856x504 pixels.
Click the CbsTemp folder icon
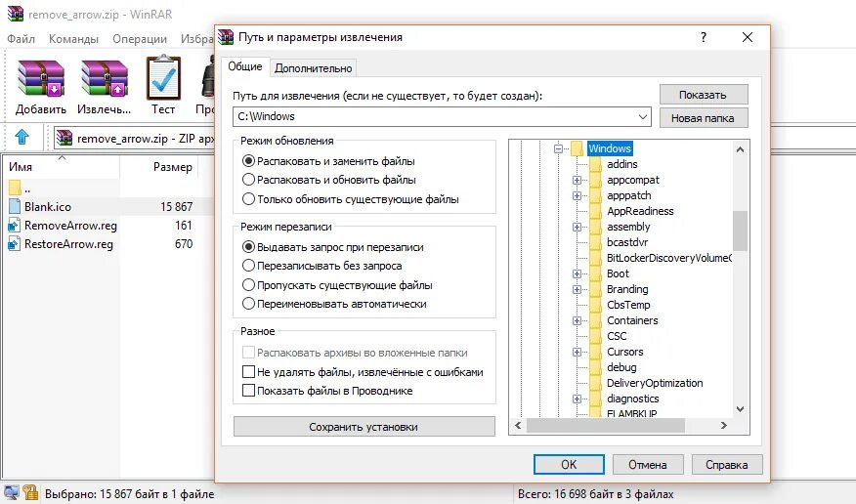[596, 305]
